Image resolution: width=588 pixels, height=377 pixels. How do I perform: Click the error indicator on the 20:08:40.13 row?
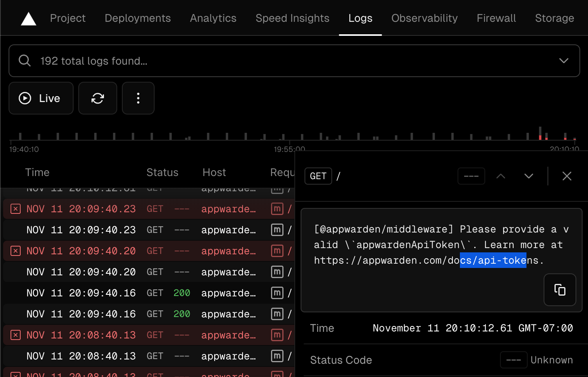pyautogui.click(x=15, y=335)
